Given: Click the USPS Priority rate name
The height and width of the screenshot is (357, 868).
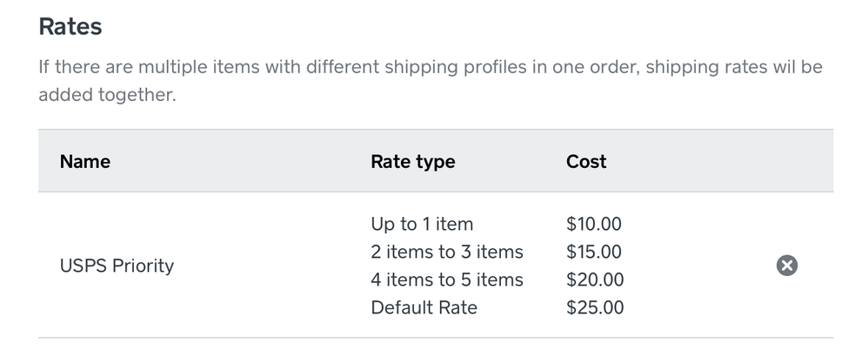Looking at the screenshot, I should (117, 266).
